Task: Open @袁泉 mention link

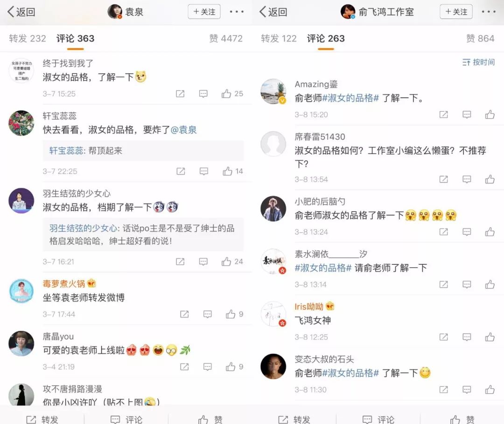Action: tap(183, 130)
